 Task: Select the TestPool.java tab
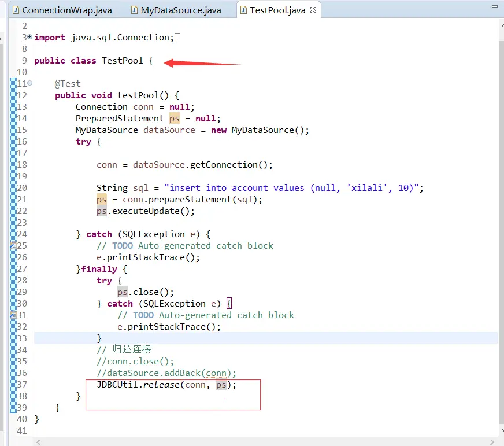(277, 10)
